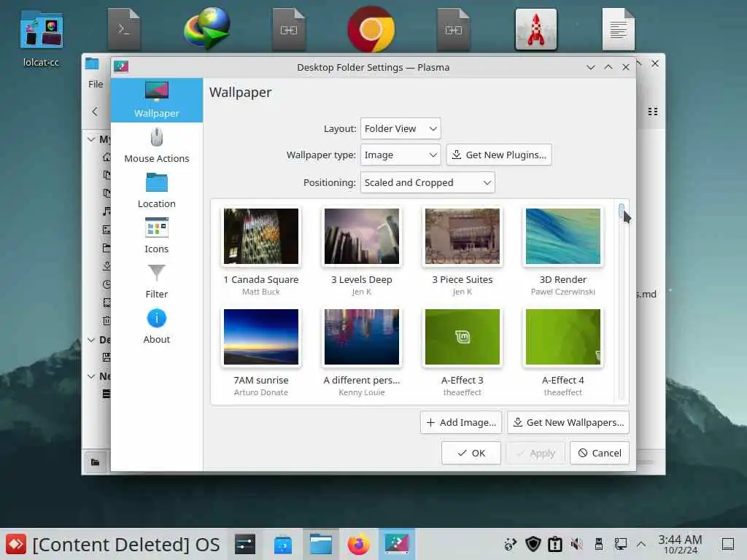Screen dimensions: 747x560
Task: Click the text document desktop icon
Action: click(x=619, y=29)
